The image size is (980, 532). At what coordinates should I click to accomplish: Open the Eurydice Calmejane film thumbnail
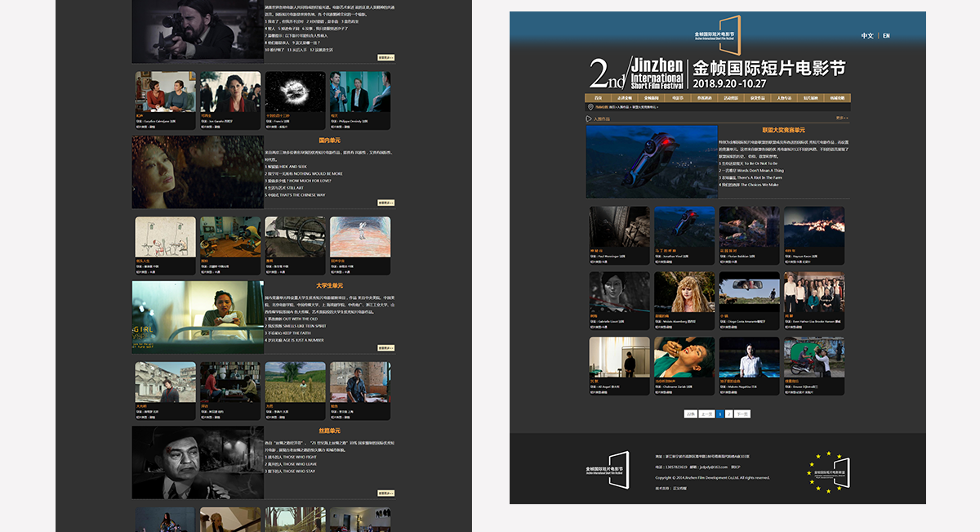coord(166,92)
